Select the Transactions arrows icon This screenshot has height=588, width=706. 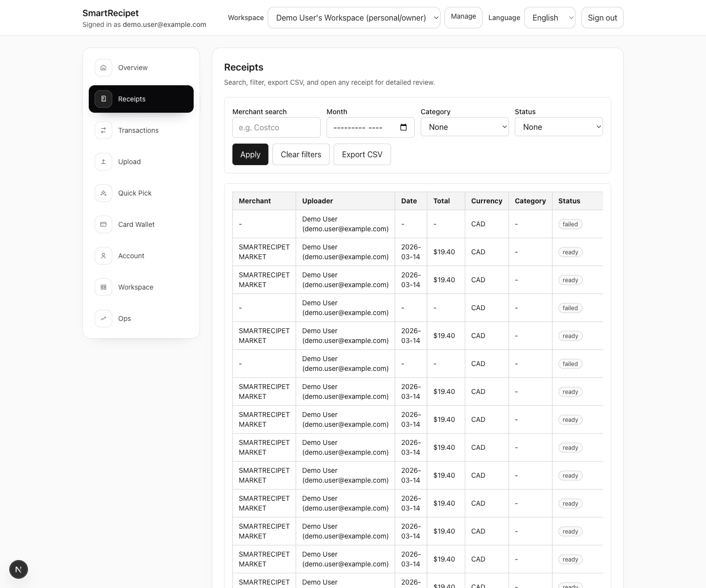point(103,130)
